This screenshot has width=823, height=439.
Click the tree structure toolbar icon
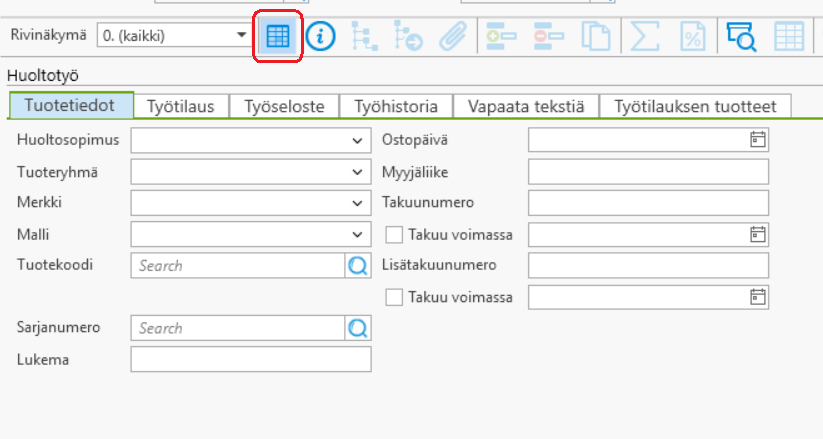pos(364,36)
